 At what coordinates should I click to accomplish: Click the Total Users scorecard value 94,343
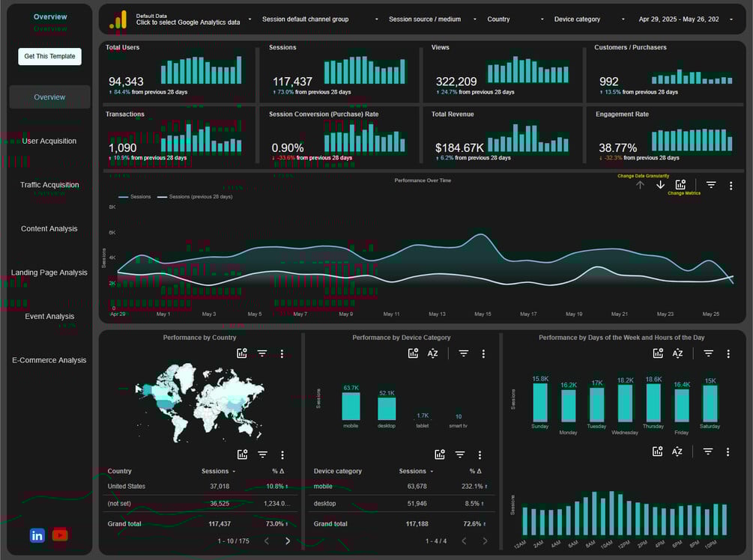tap(127, 82)
